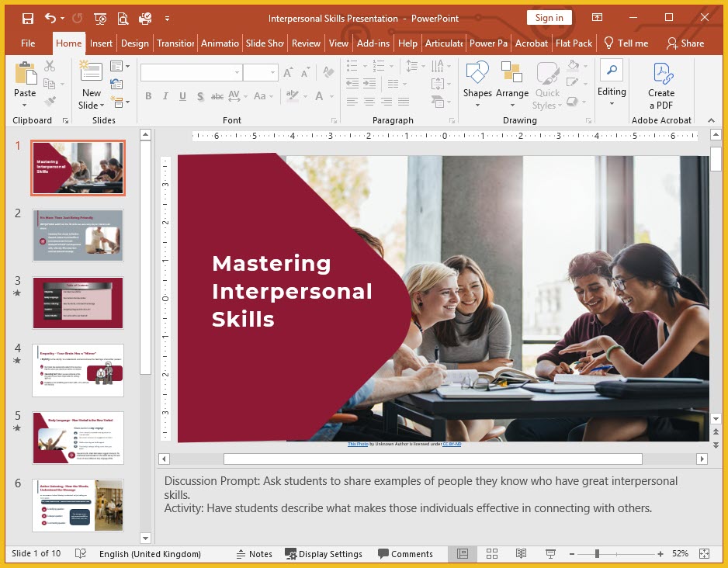Open the Font Color dropdown arrow
The height and width of the screenshot is (568, 728).
point(332,96)
